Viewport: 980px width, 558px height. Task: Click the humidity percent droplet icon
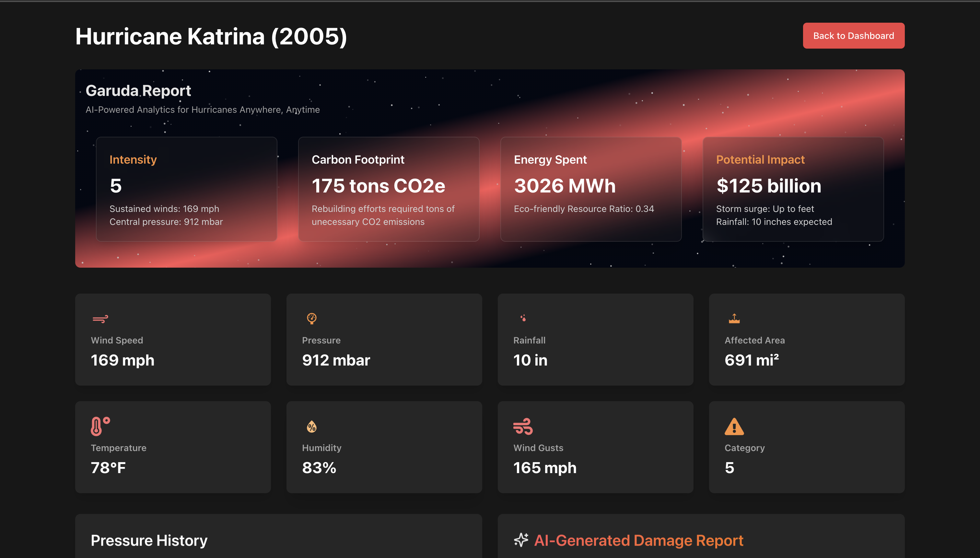point(311,426)
